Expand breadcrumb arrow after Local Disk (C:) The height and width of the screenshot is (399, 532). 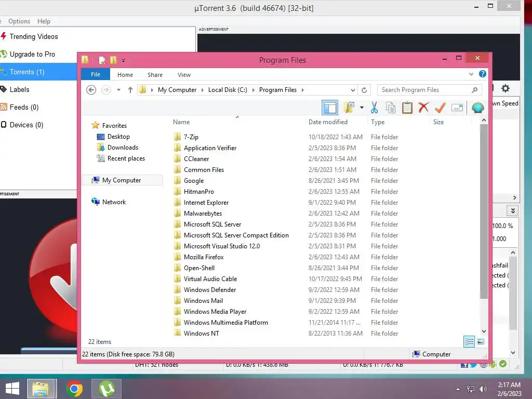click(x=254, y=90)
